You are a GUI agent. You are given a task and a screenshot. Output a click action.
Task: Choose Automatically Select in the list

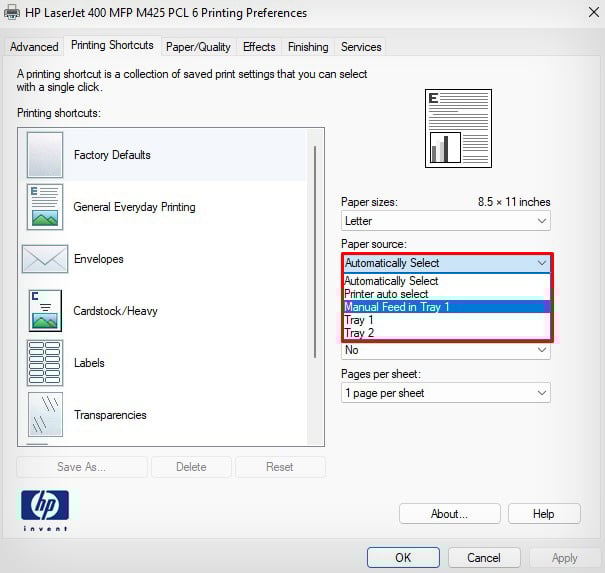tap(446, 281)
